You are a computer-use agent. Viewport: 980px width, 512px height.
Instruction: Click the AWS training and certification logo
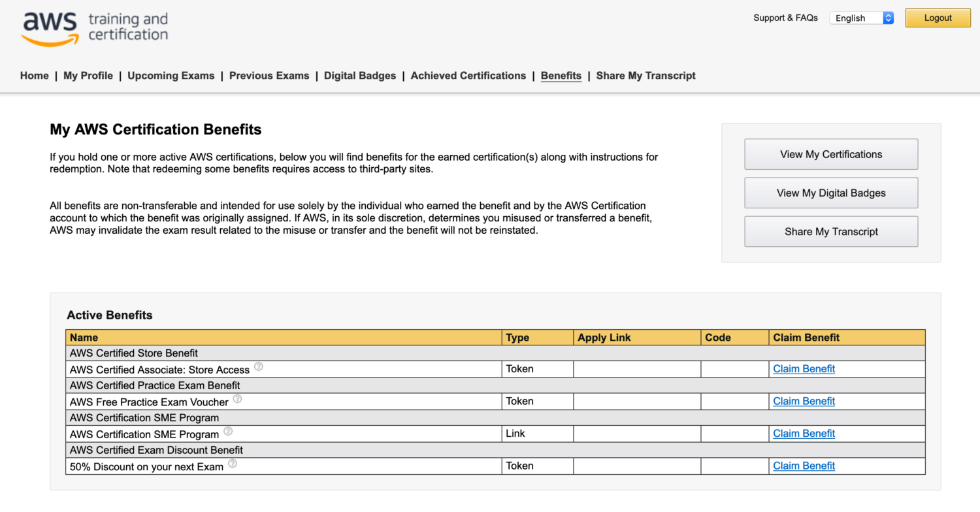coord(95,29)
